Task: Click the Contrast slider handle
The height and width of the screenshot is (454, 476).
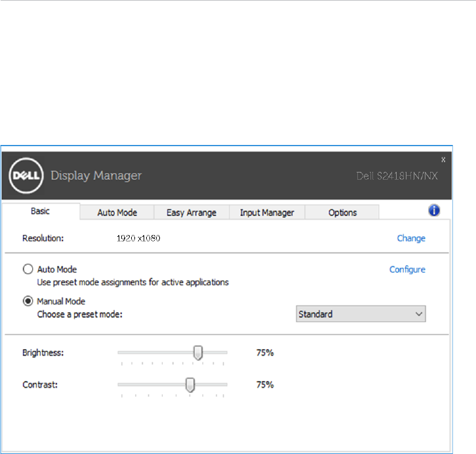Action: 190,384
